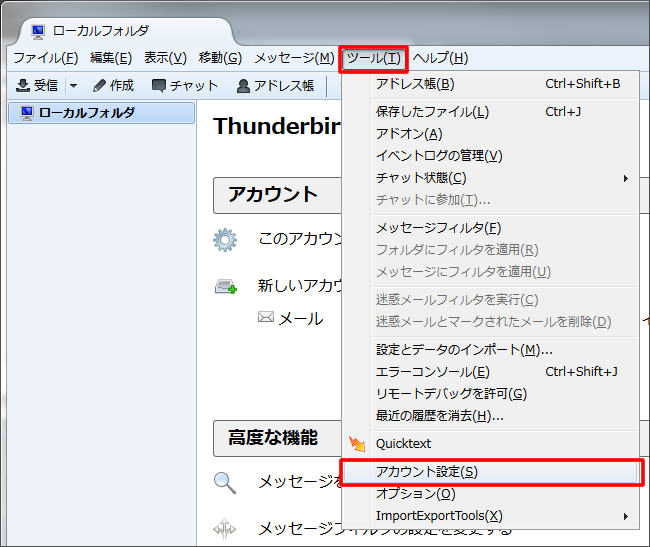The image size is (650, 547).
Task: Open the ファイル menu
Action: point(45,58)
